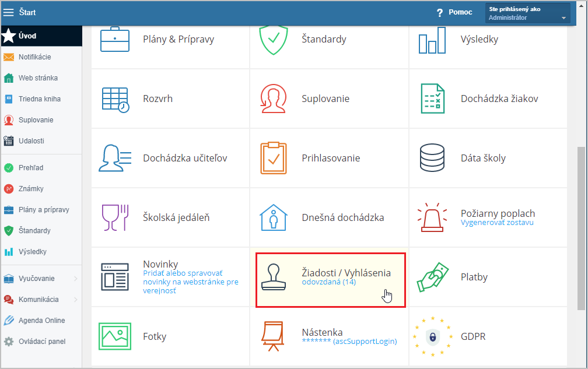Click Pridať alebo spravovať novinky link
The height and width of the screenshot is (369, 588).
[191, 282]
